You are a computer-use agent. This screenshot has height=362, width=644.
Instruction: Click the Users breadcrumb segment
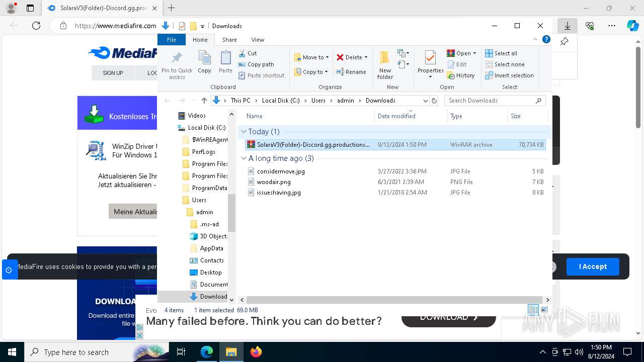[x=318, y=101]
